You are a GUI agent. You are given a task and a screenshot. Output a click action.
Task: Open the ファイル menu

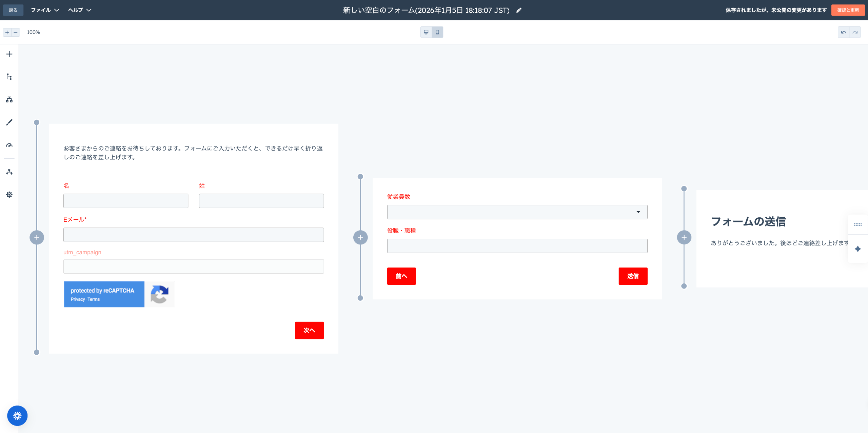[45, 10]
